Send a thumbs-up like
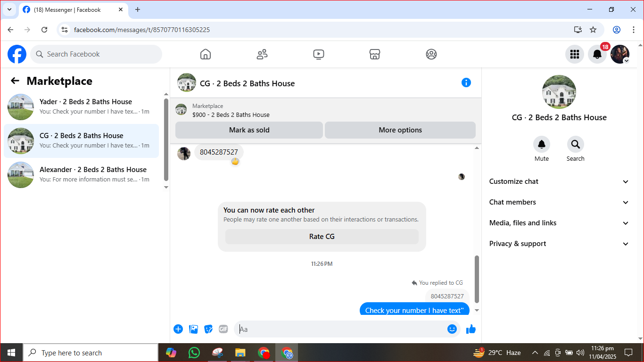 471,329
